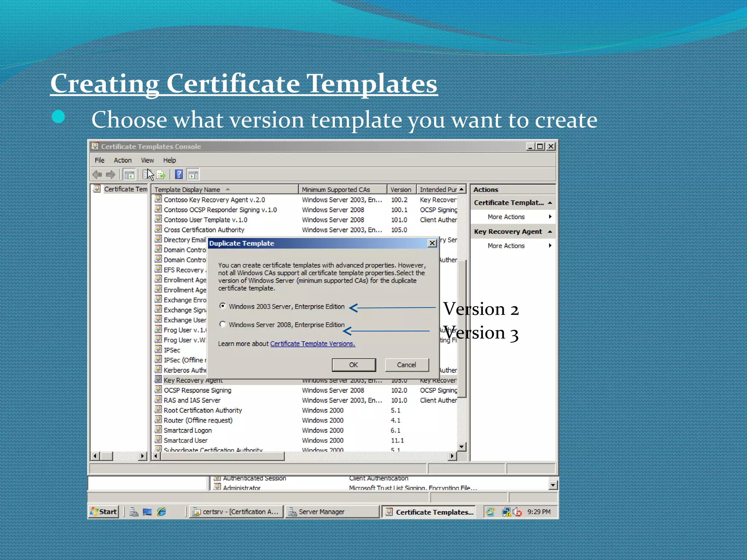Click the console tree horizontal scrollbar left arrow
The height and width of the screenshot is (560, 747).
click(x=95, y=456)
